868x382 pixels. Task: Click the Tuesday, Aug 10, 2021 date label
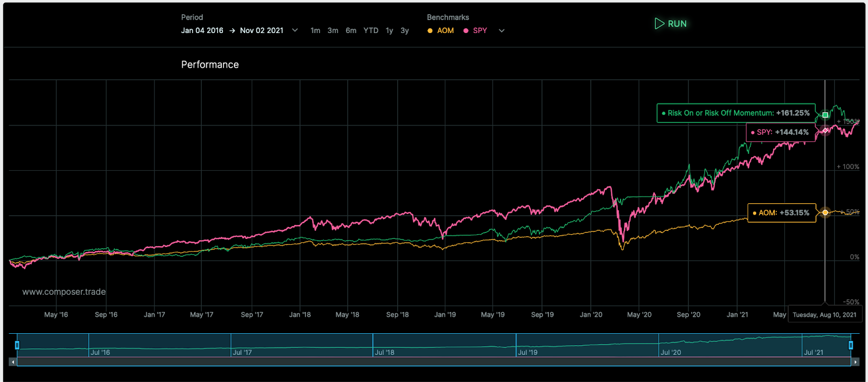pos(825,315)
